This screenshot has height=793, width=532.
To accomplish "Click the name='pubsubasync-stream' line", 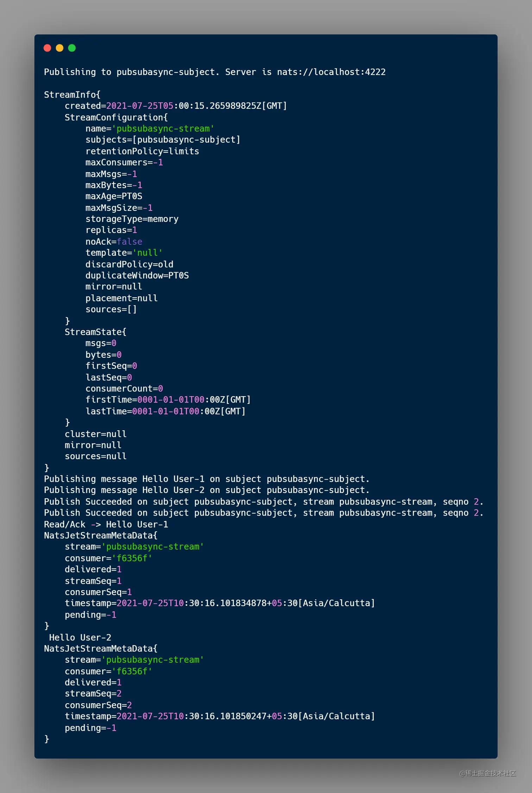I will pos(150,129).
